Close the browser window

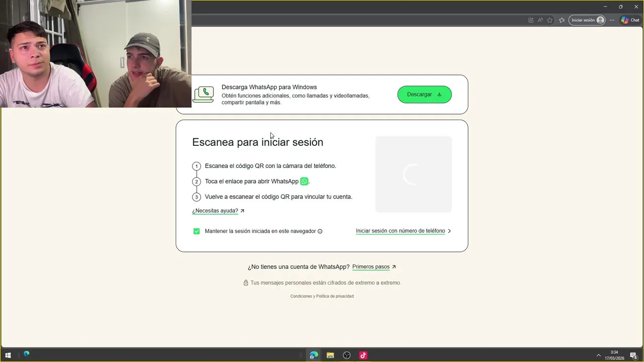coord(636,7)
